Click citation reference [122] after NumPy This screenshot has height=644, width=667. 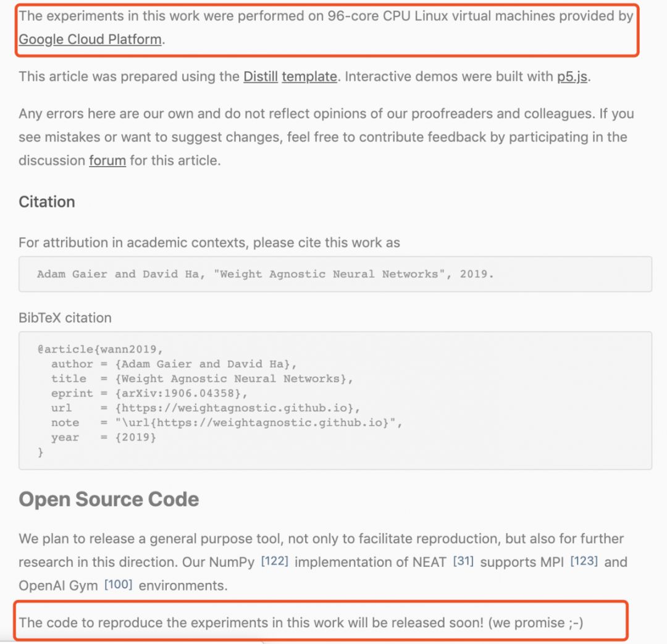click(274, 561)
